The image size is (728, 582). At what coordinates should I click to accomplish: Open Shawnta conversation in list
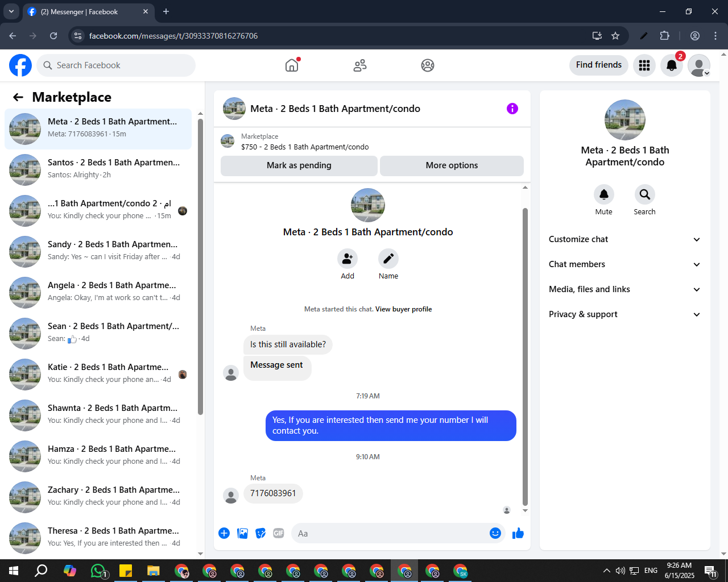(x=98, y=415)
